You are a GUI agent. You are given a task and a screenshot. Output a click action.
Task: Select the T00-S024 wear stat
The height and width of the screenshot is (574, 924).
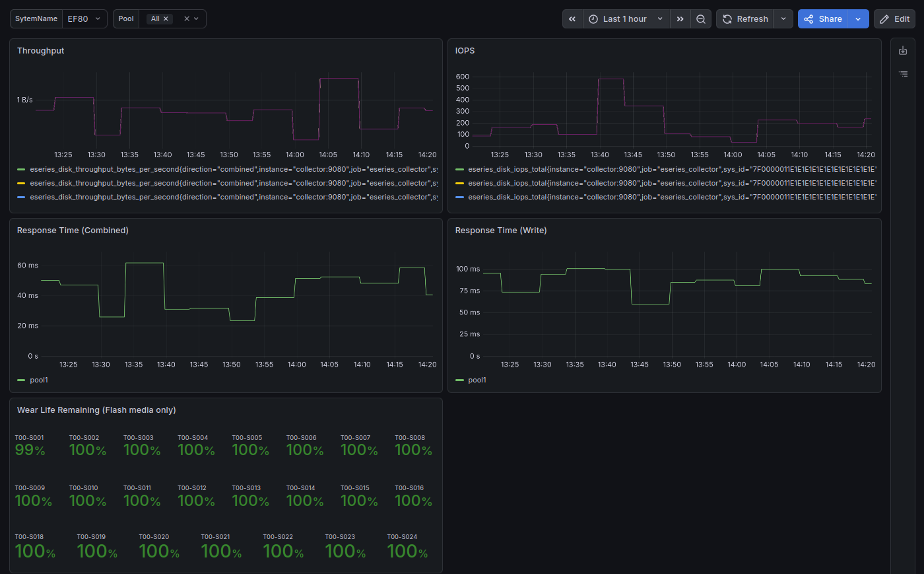coord(407,546)
